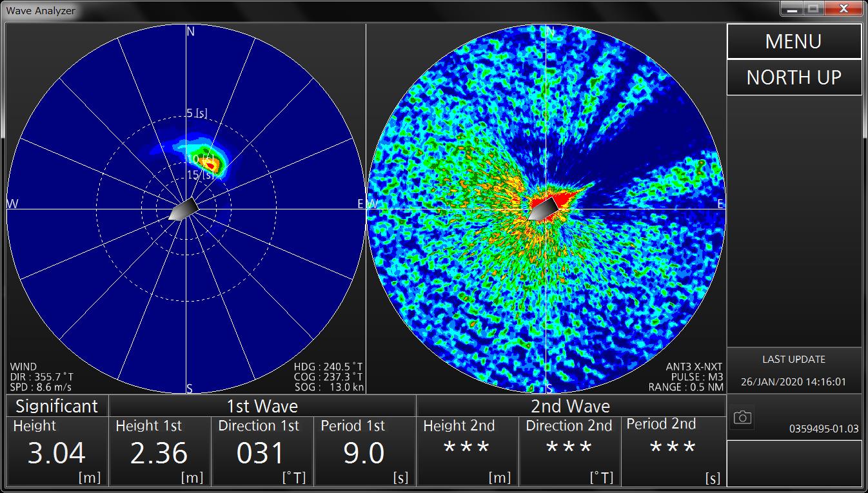
Task: Click the Period 1st 9.0 readout
Action: click(364, 452)
